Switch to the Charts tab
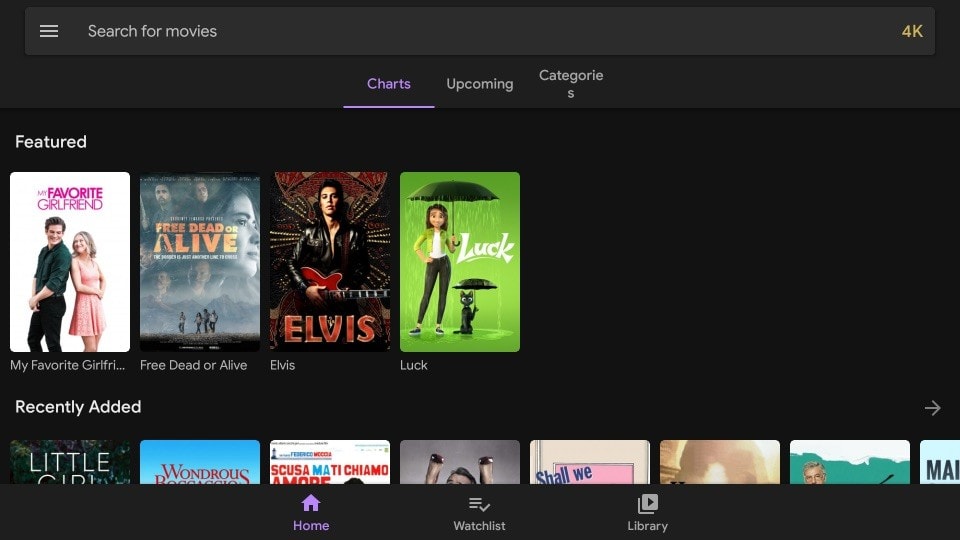 389,84
